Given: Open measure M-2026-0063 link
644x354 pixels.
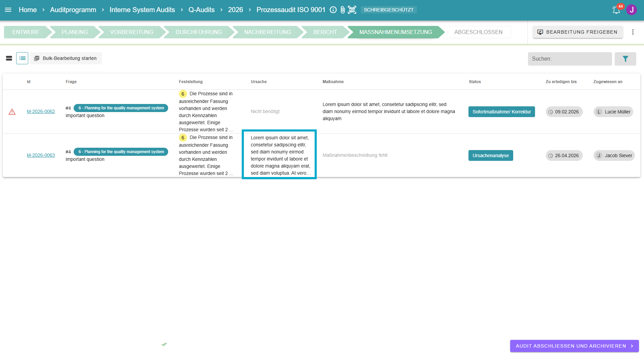Looking at the screenshot, I should point(41,155).
